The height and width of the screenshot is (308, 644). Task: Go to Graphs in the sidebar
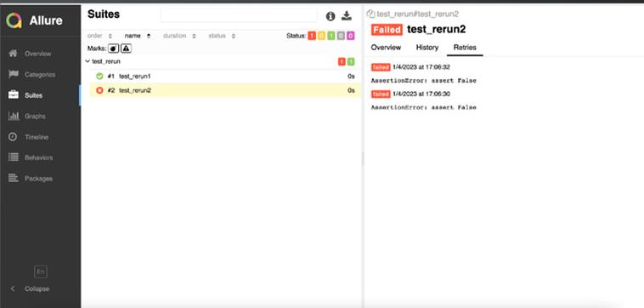35,117
